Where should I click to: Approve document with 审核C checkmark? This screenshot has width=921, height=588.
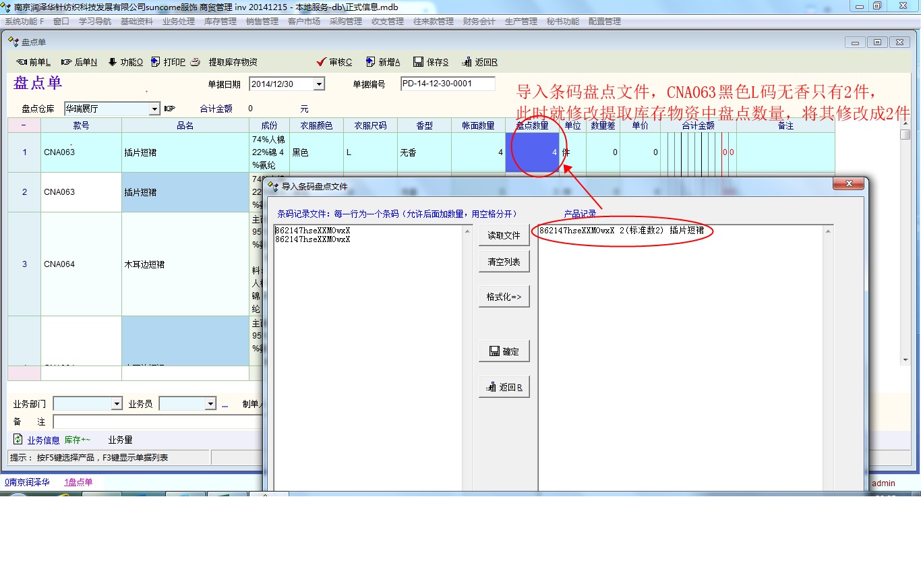coord(322,62)
